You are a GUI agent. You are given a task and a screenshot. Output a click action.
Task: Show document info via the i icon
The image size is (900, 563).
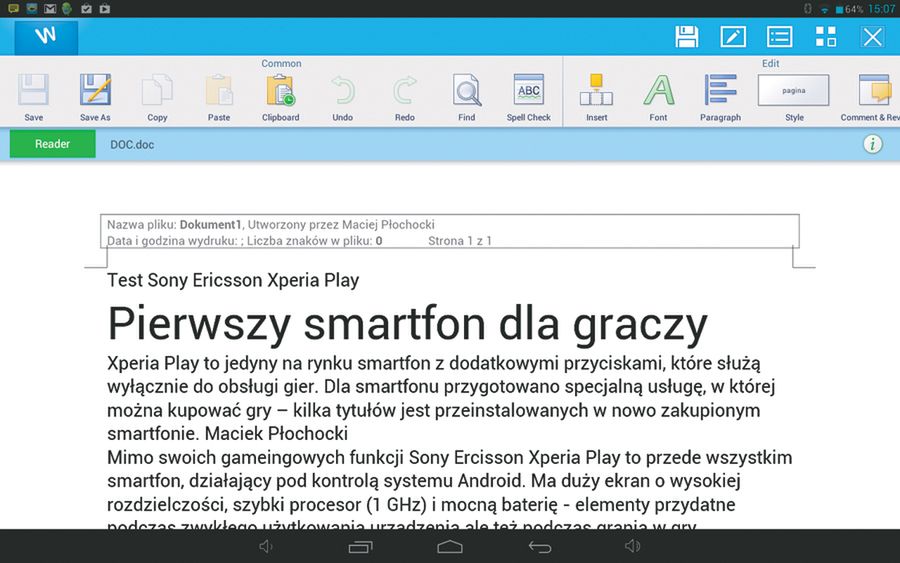(x=872, y=144)
